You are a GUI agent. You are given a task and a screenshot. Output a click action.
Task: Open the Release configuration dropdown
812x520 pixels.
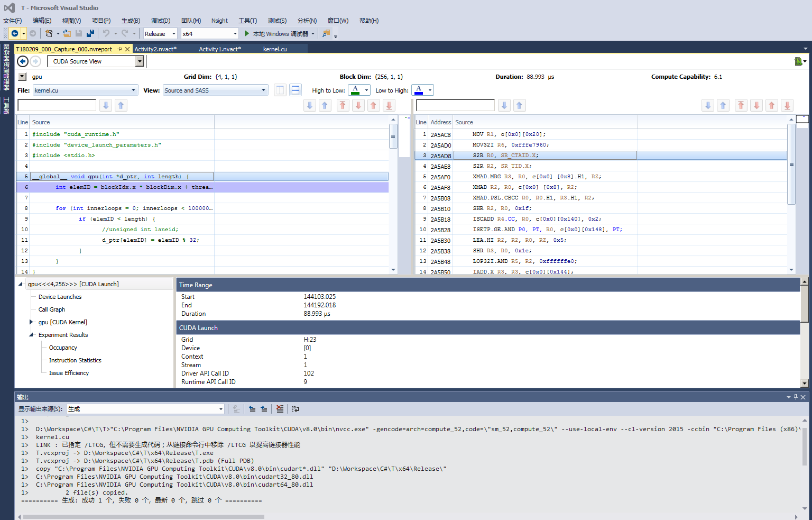161,33
